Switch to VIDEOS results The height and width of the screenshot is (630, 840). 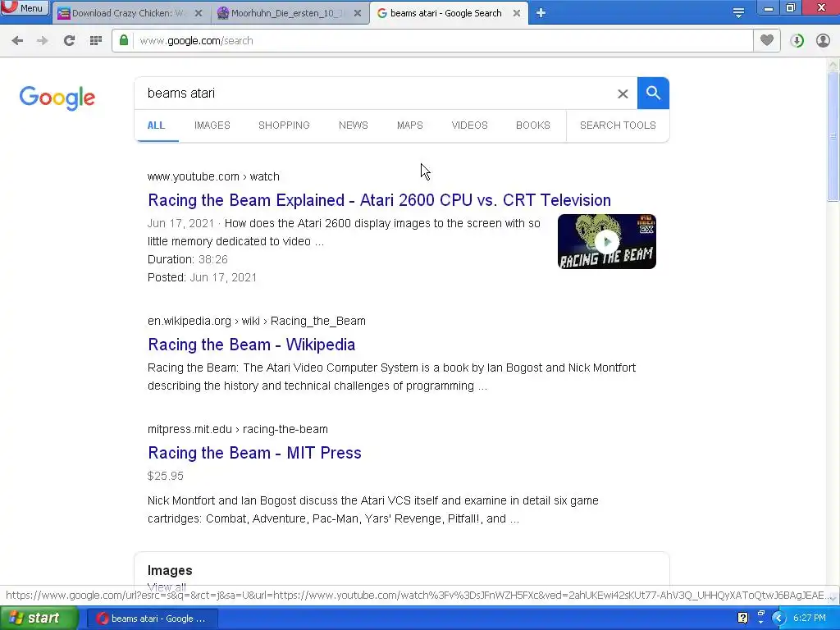pyautogui.click(x=469, y=126)
